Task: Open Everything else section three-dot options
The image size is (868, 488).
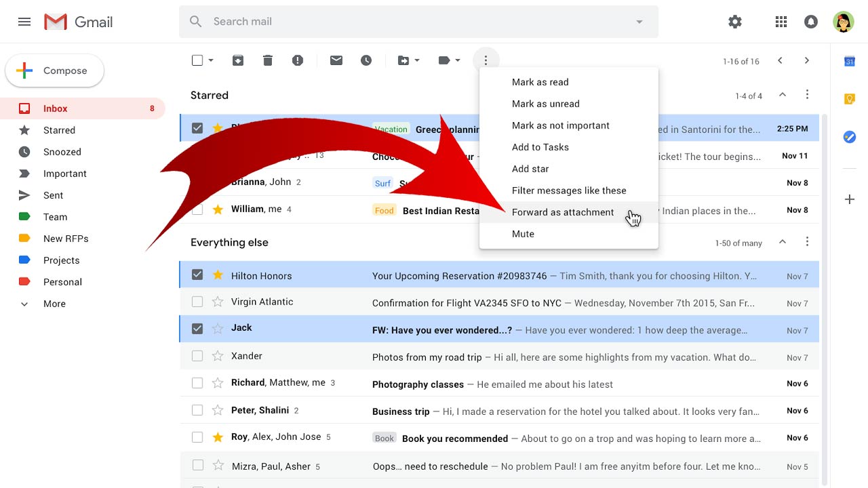Action: [x=807, y=242]
